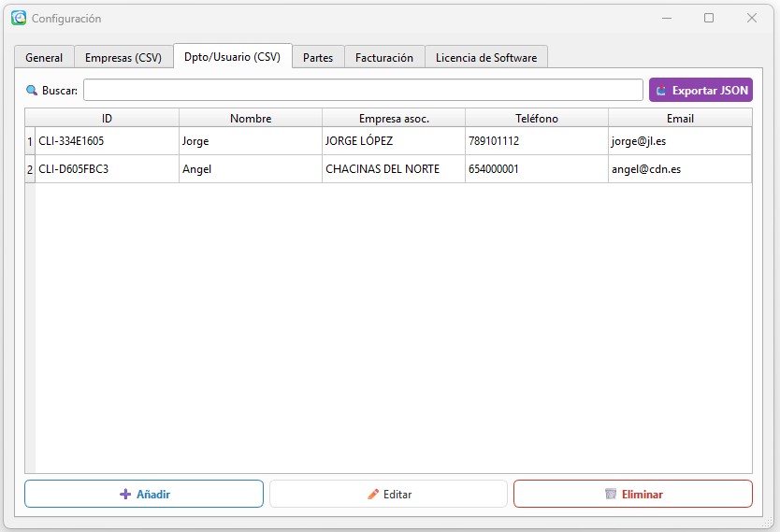Click the Exportar JSON button

701,90
